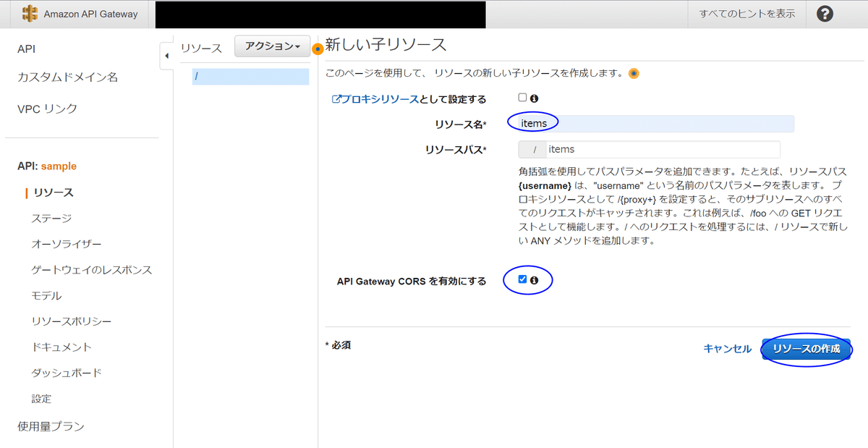Viewport: 868px width, 448px height.
Task: Show all hints with すべてのヒントを表示
Action: pyautogui.click(x=746, y=14)
